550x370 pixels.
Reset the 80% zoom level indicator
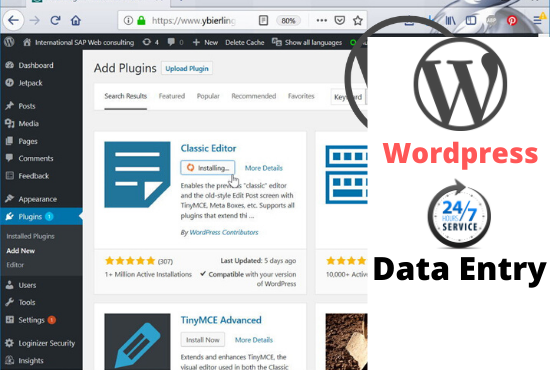[288, 21]
